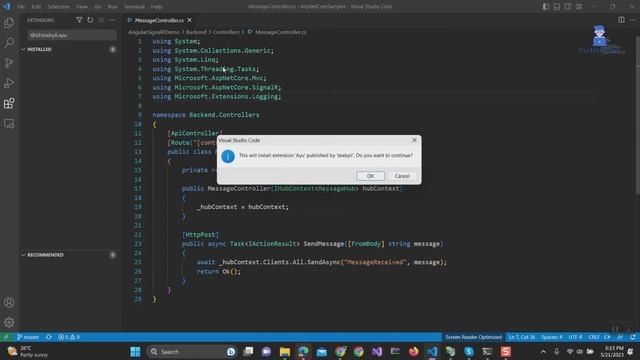Toggle the bottom panel layout icon
This screenshot has width=640, height=360.
(557, 7)
